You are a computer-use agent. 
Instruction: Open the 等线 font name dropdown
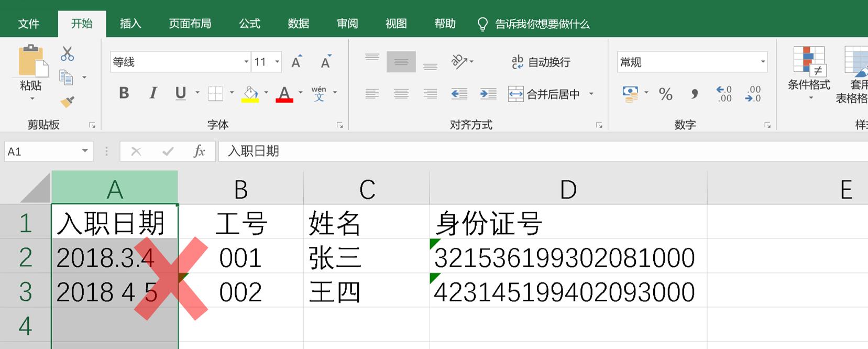[x=246, y=62]
